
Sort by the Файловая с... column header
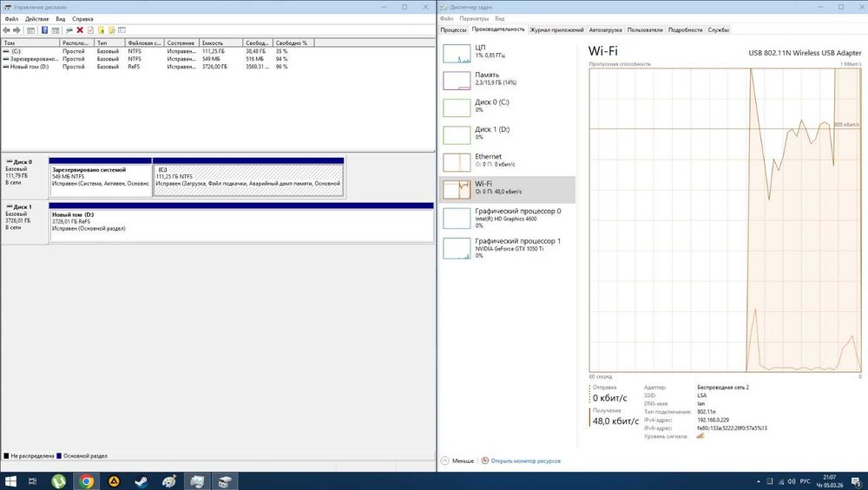click(x=144, y=42)
